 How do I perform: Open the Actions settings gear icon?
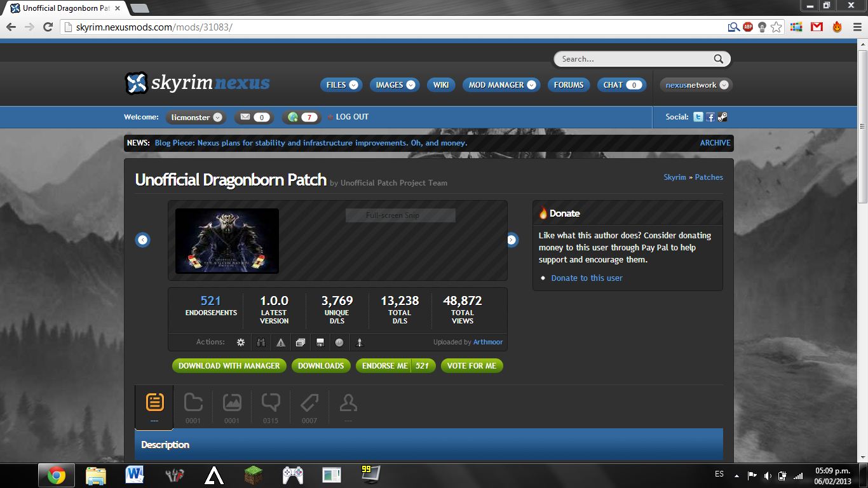(241, 342)
